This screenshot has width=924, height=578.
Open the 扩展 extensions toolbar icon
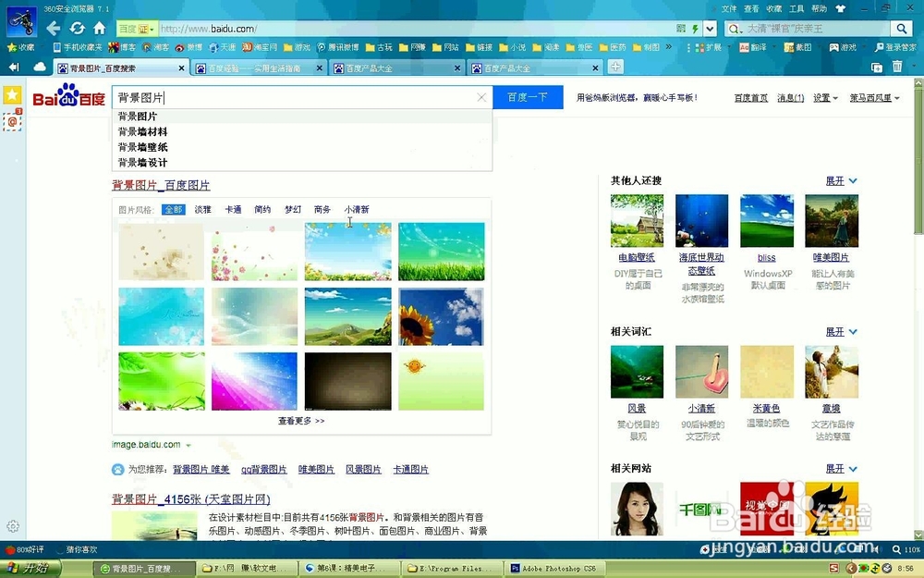709,47
